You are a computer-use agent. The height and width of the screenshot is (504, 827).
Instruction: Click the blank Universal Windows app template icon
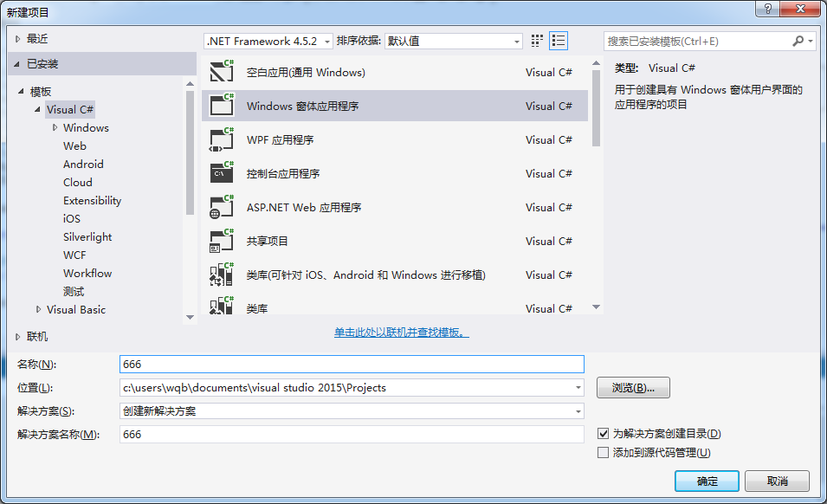(x=222, y=71)
